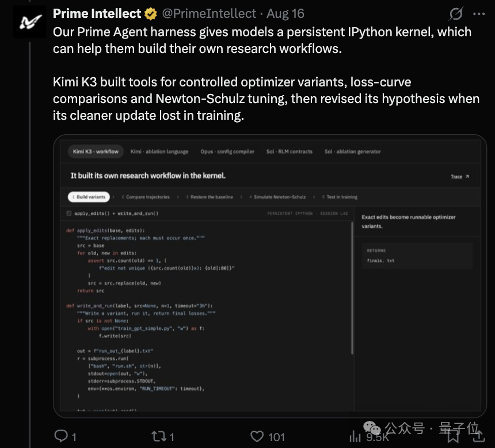Bookmark this post
This screenshot has width=495, height=448.
click(453, 436)
